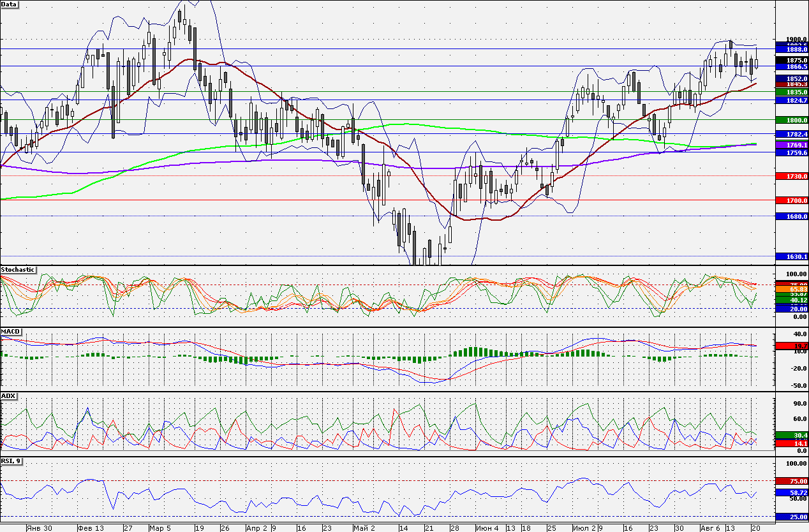Click the RSI, 9 indicator label

11,461
